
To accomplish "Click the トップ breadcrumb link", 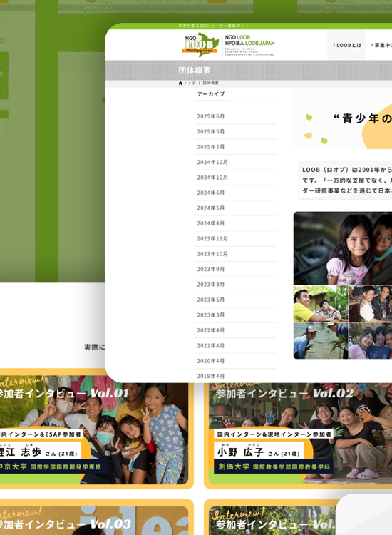I will (x=190, y=83).
